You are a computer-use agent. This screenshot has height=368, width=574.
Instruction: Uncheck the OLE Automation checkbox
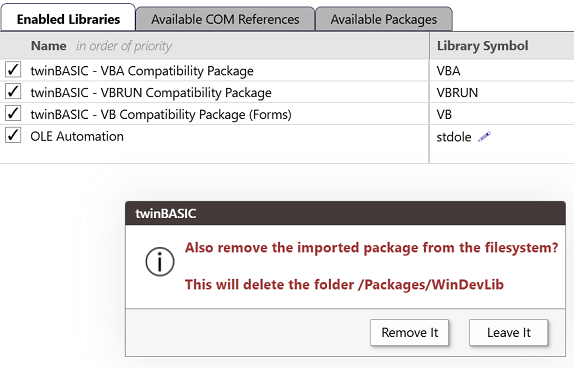tap(13, 135)
